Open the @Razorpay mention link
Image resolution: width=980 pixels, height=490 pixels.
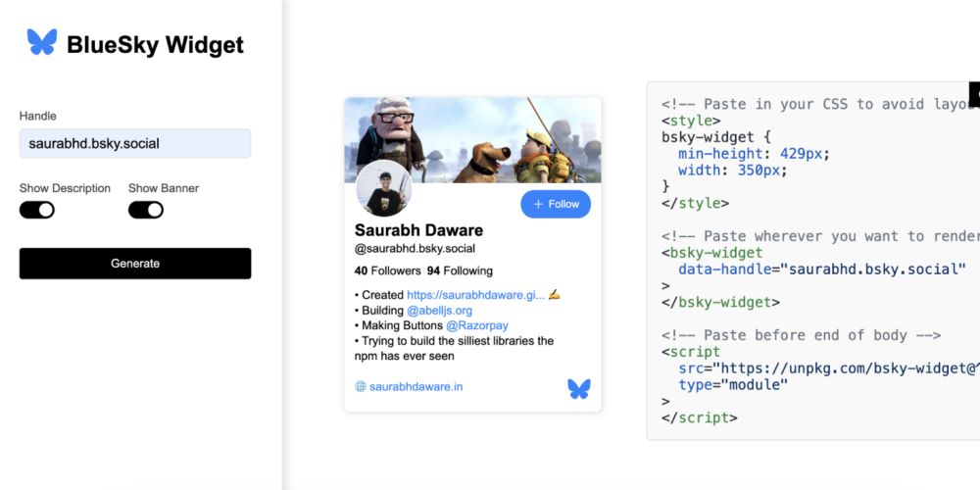[x=477, y=325]
